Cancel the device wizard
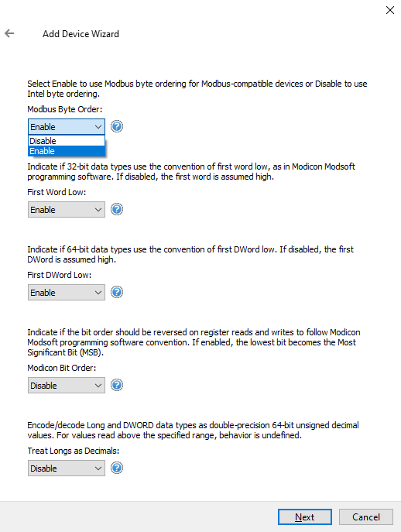Image resolution: width=401 pixels, height=532 pixels. coord(366,517)
